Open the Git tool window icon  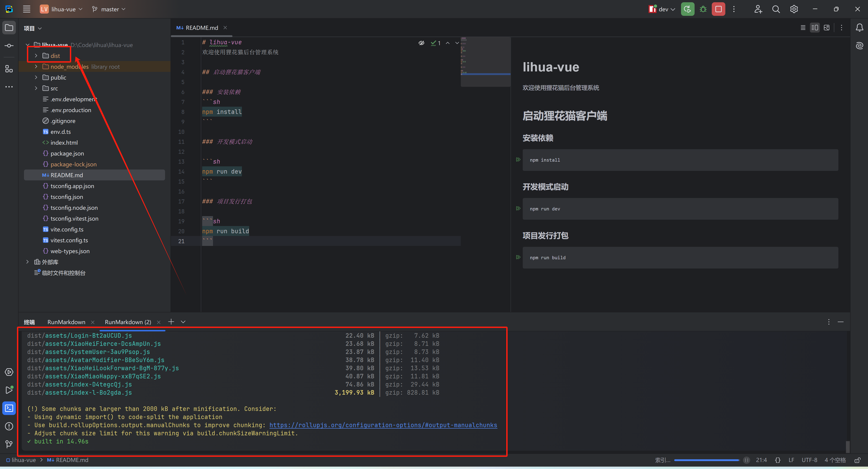point(9,444)
